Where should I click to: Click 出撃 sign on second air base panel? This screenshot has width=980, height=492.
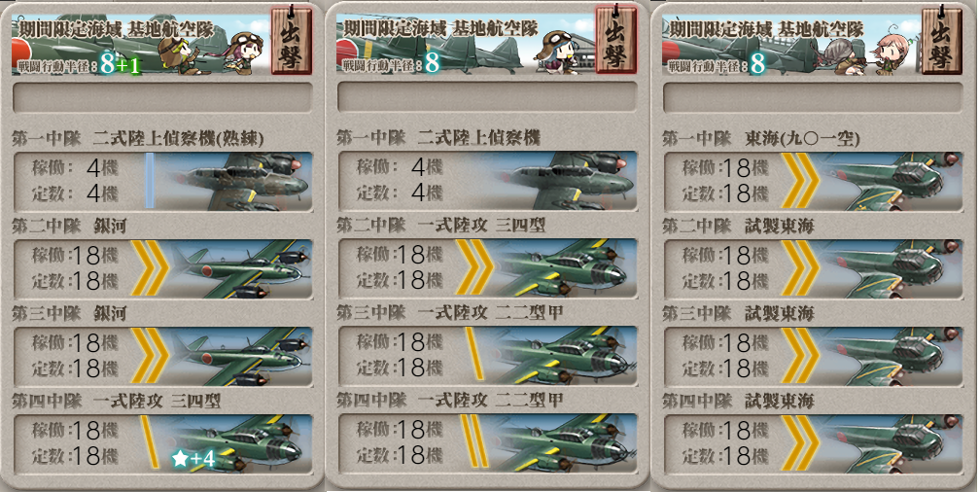coord(615,41)
